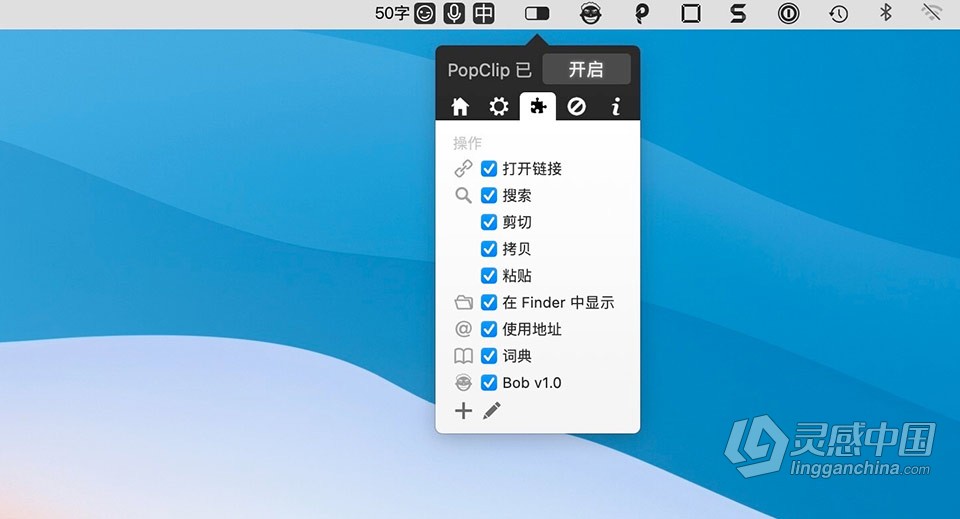This screenshot has height=519, width=960.
Task: Click the PopClip menu bar icon
Action: point(537,13)
